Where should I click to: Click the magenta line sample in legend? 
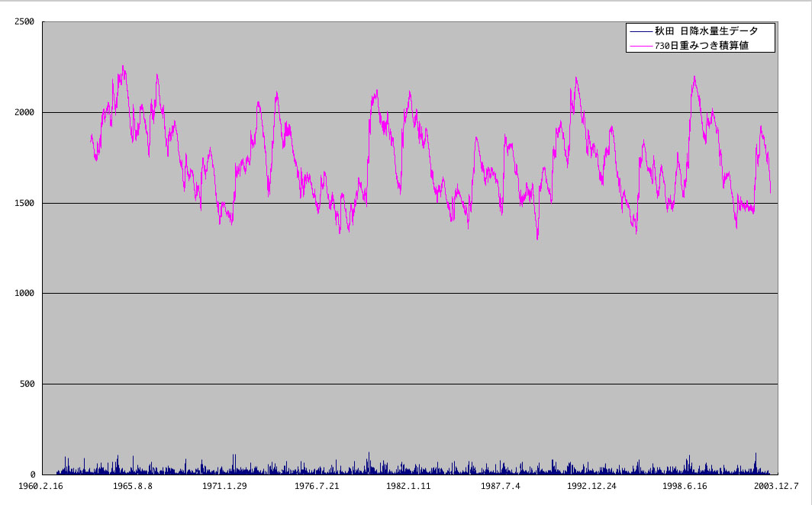tap(640, 46)
